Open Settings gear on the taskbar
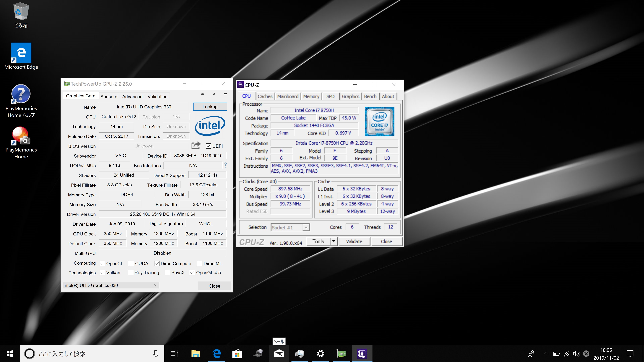 click(320, 353)
